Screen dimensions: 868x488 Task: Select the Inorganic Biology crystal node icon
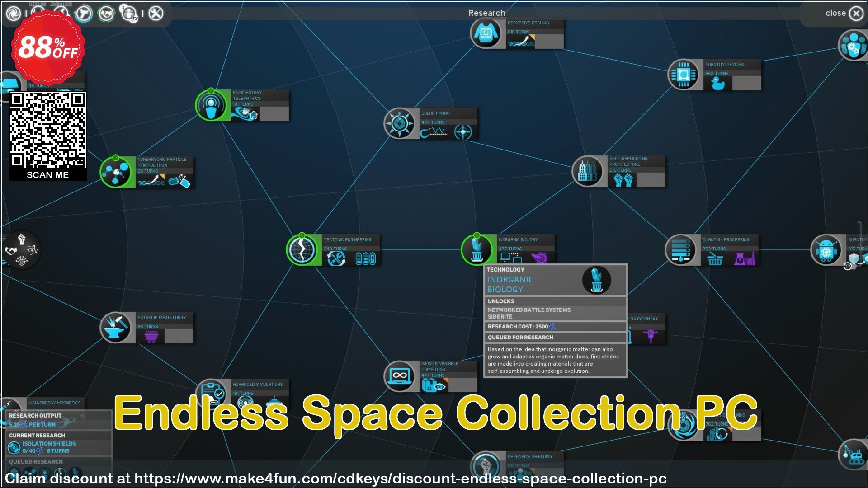click(476, 250)
